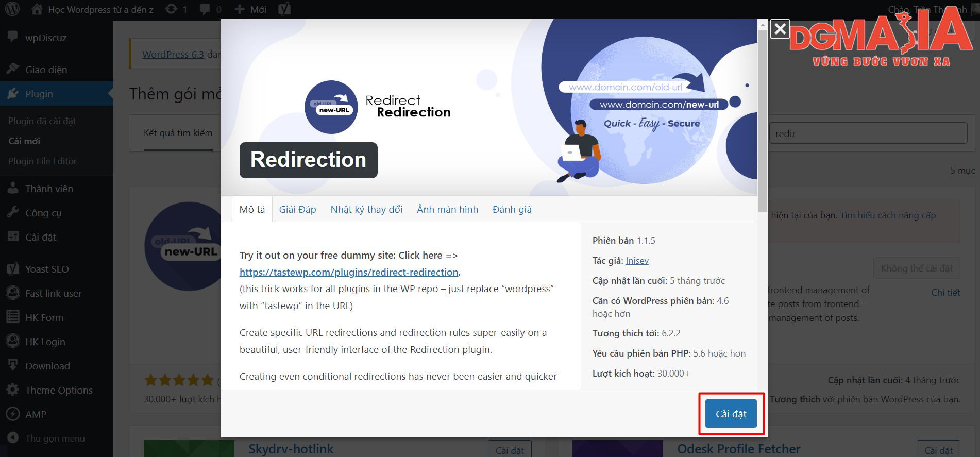980x457 pixels.
Task: Click the Thành viên user icon
Action: point(13,188)
